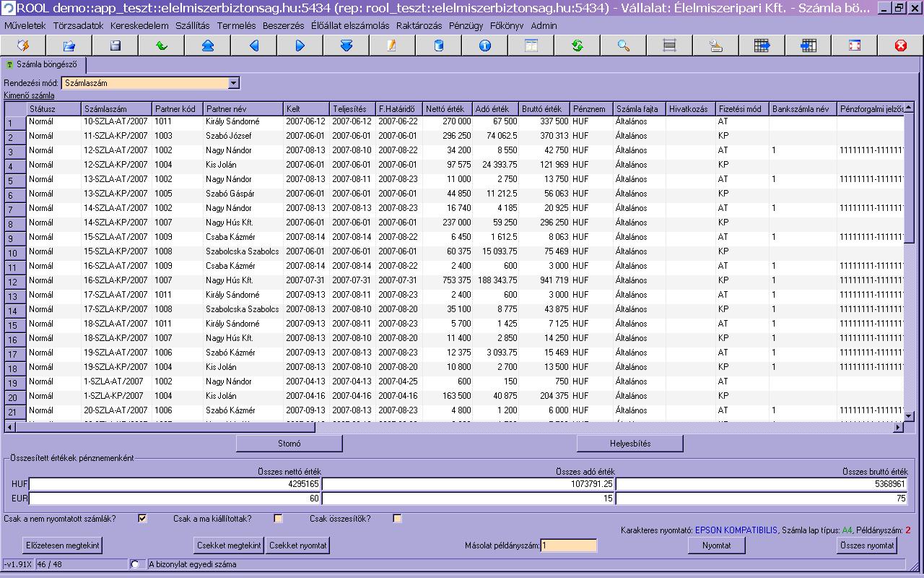Screen dimensions: 924x578
Task: Uncheck 'Csak a nem nyomtatott számlák' checkbox
Action: click(142, 518)
